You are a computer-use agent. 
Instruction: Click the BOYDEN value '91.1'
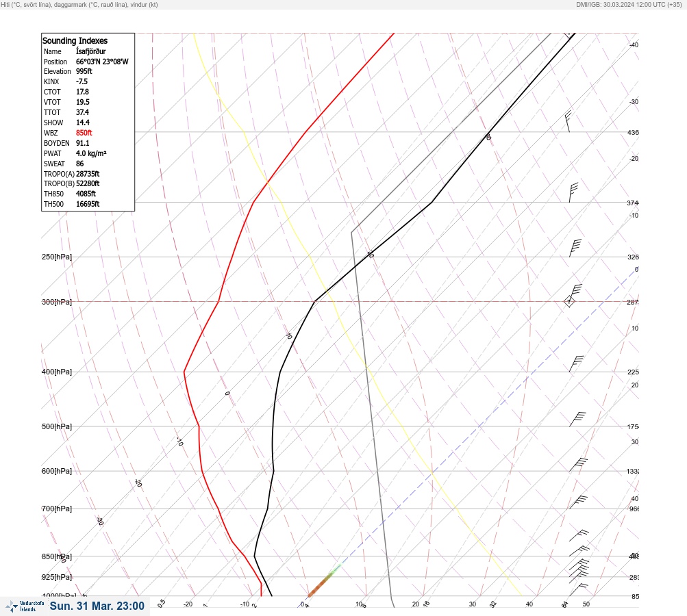(x=83, y=143)
